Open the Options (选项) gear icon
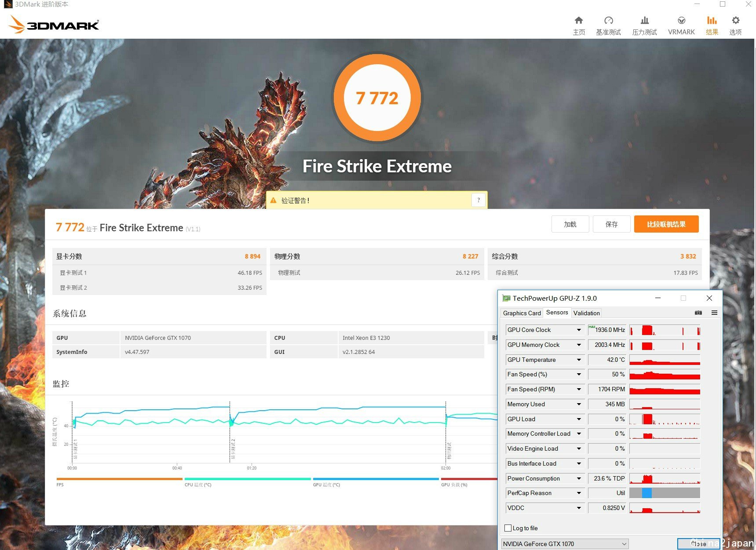Screen dimensions: 756x550 735,20
